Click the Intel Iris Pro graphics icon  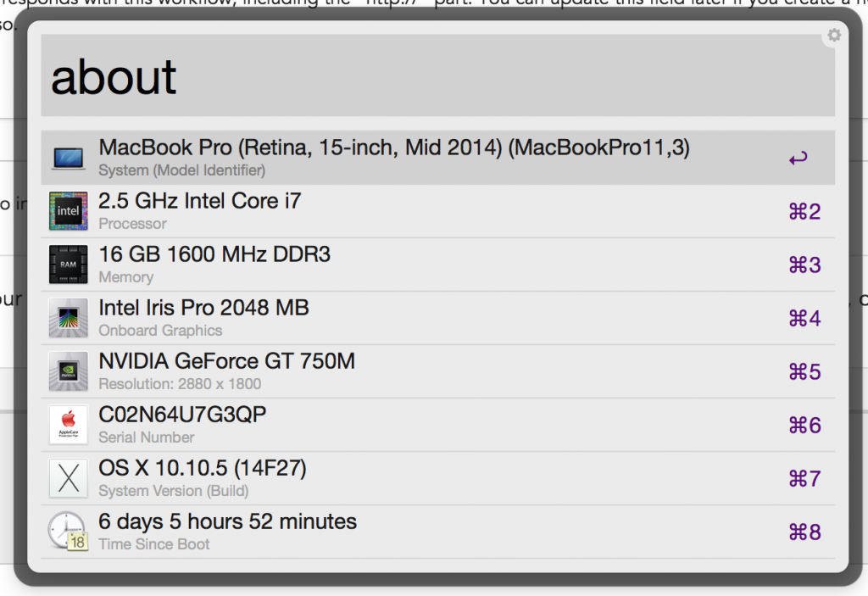(68, 318)
